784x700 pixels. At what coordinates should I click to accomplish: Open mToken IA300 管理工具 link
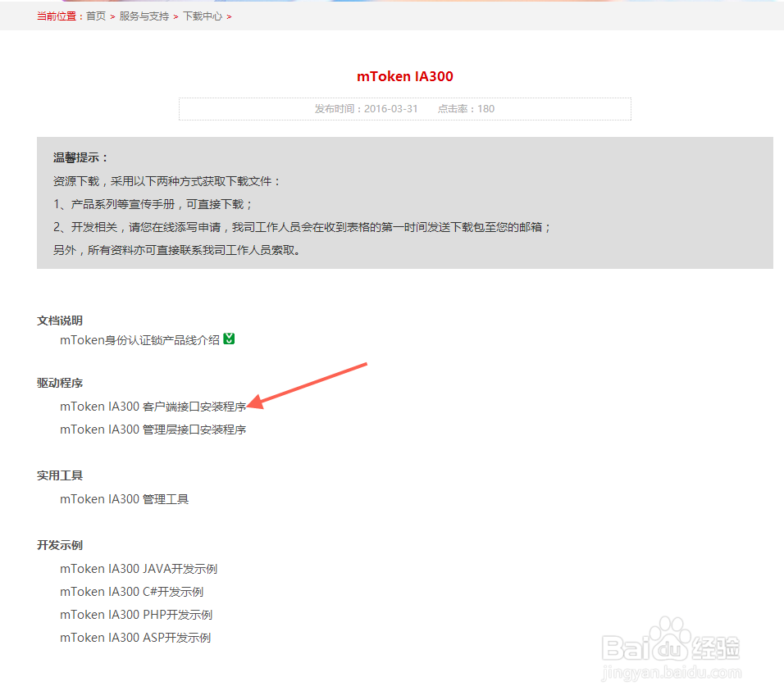click(x=124, y=499)
